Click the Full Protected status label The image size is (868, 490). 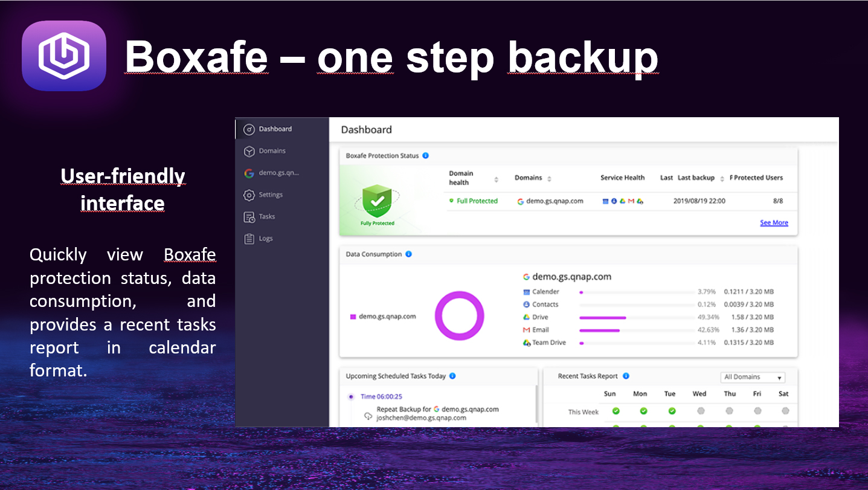477,201
